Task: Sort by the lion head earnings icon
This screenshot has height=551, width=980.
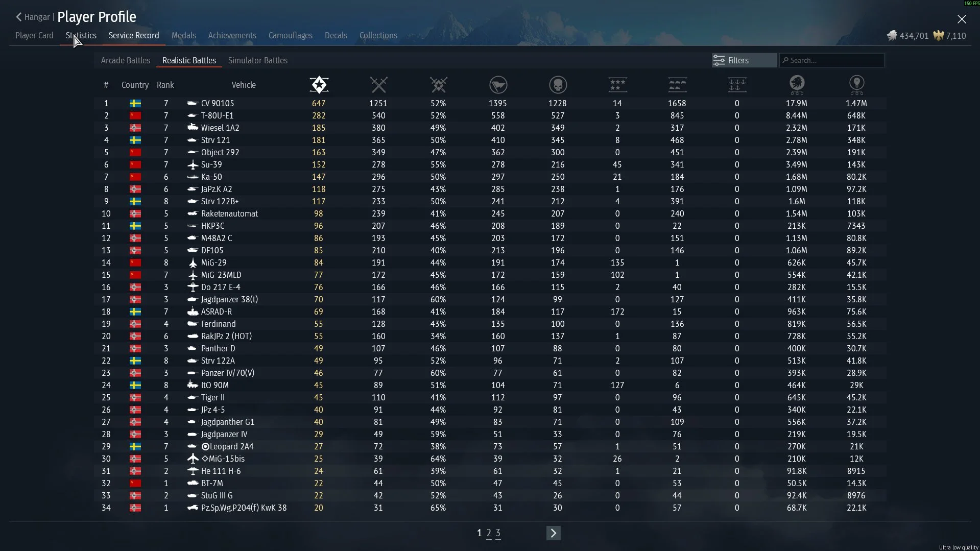Action: 797,85
